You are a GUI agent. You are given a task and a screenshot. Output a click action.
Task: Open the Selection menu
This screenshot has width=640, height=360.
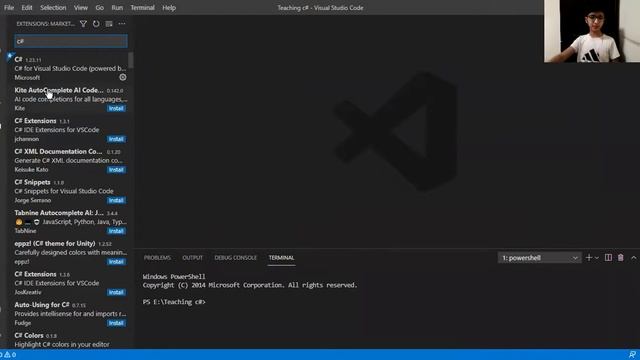point(53,8)
